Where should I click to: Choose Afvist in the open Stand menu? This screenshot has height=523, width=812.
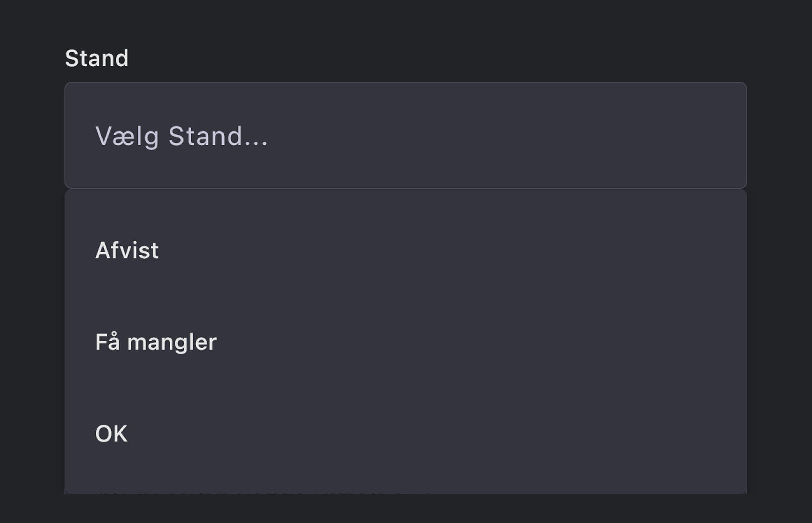click(x=127, y=251)
